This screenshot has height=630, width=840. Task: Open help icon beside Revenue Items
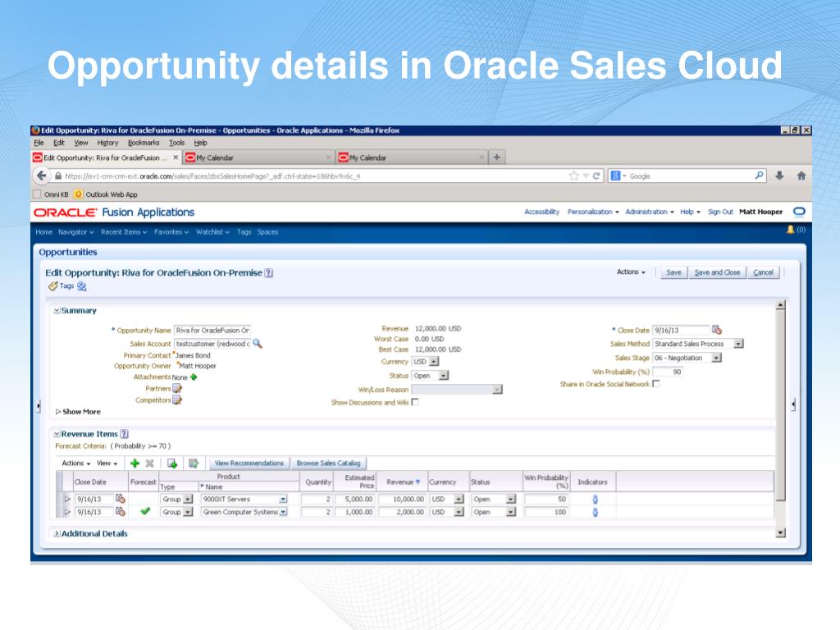click(125, 434)
